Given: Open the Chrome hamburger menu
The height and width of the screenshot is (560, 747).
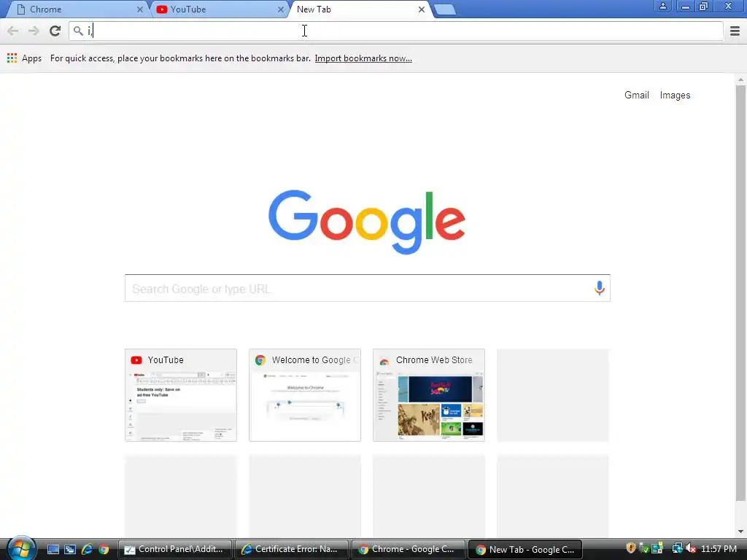Looking at the screenshot, I should point(735,31).
